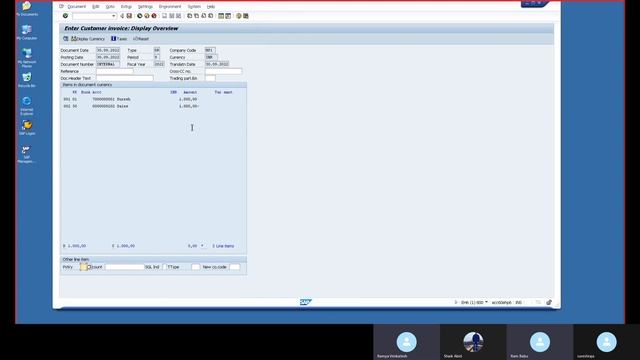The width and height of the screenshot is (640, 360).
Task: Select line item 002 Sales
Action: click(x=131, y=106)
